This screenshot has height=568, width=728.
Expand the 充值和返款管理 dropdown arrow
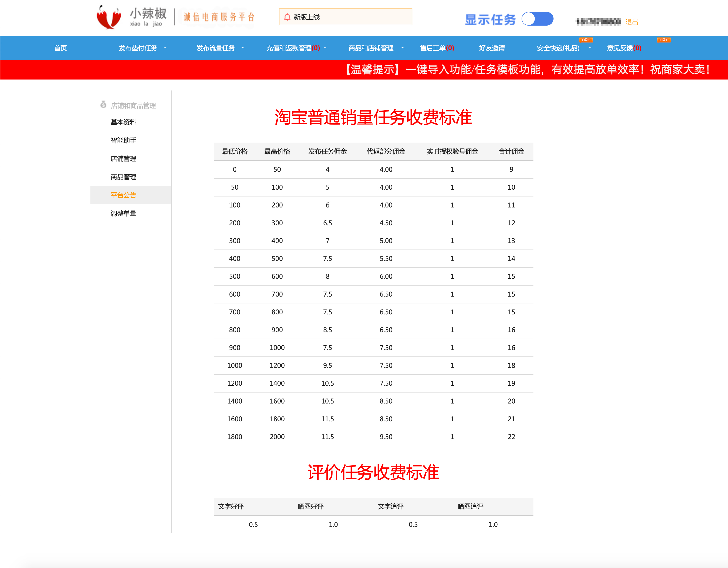[x=325, y=48]
